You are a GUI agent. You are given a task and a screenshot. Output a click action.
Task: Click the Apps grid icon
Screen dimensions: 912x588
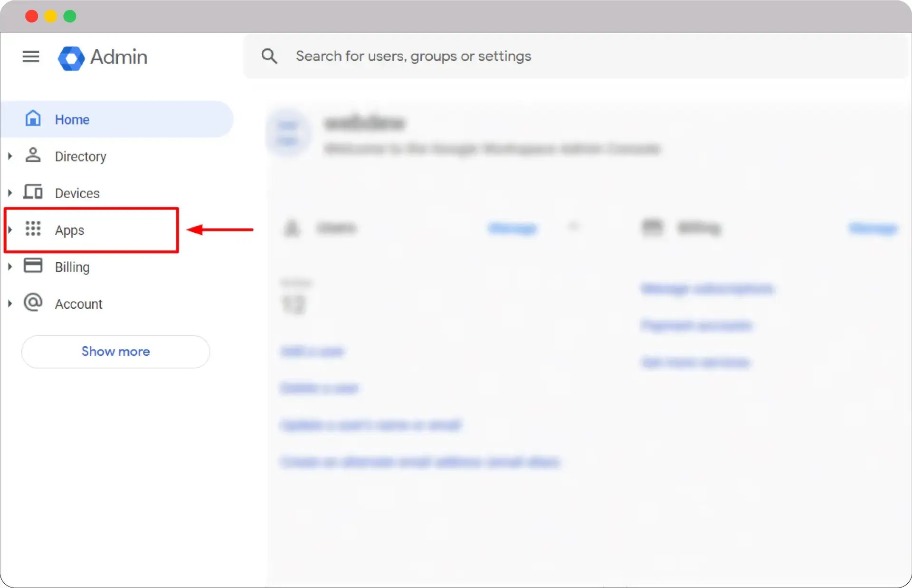[33, 229]
